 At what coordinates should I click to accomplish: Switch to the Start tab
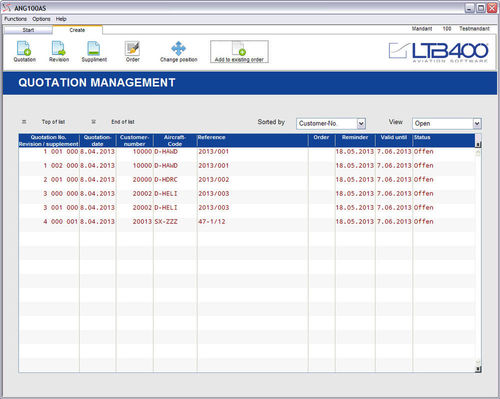(x=28, y=30)
